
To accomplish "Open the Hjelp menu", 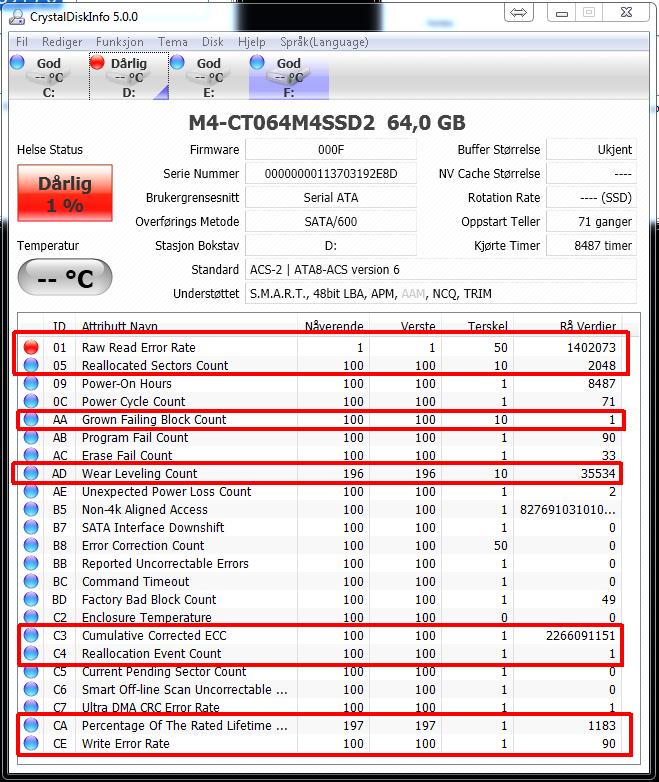I will point(251,42).
